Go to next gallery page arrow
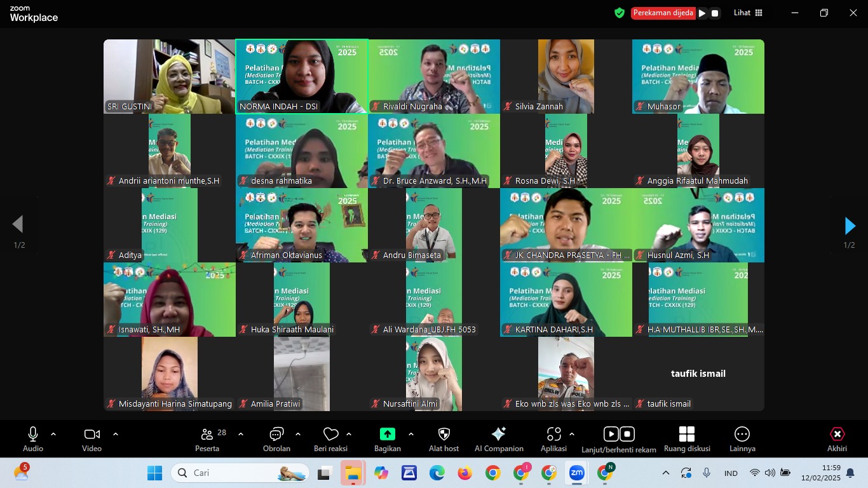The image size is (868, 488). point(850,226)
